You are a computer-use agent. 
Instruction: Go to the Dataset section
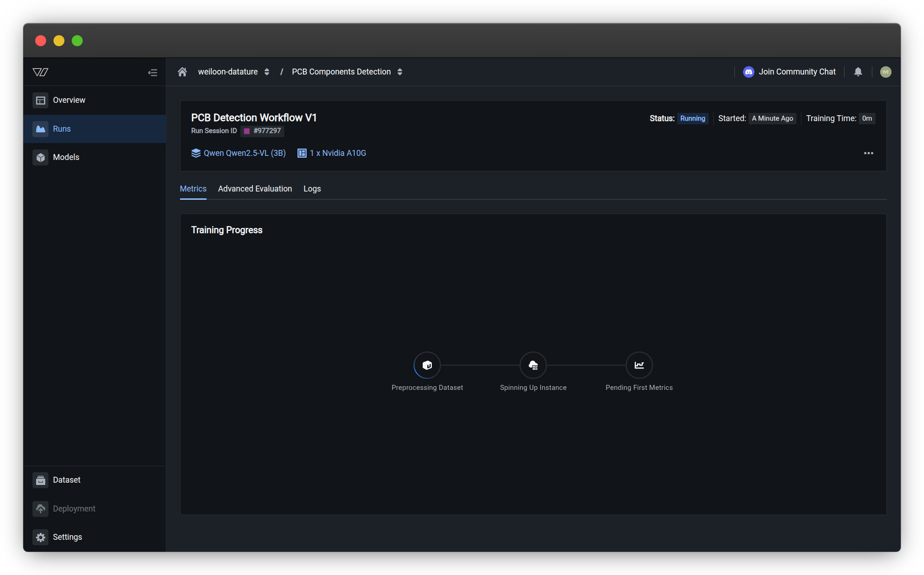(x=66, y=480)
